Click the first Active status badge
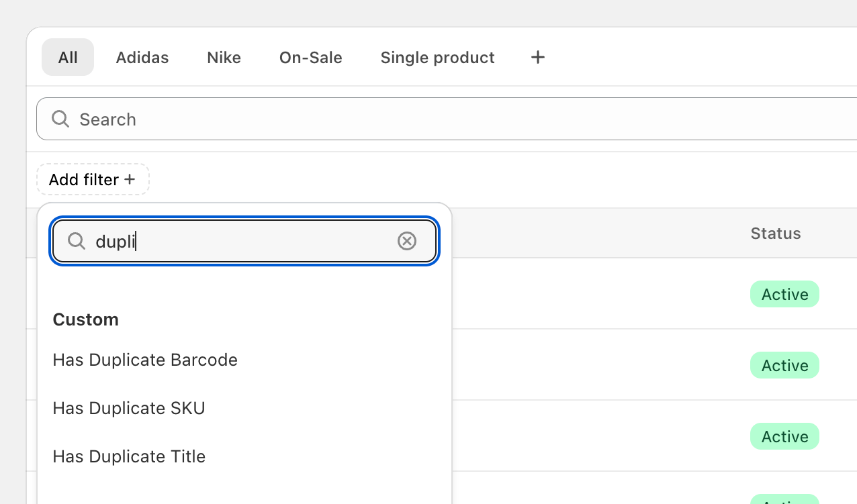857x504 pixels. tap(784, 294)
